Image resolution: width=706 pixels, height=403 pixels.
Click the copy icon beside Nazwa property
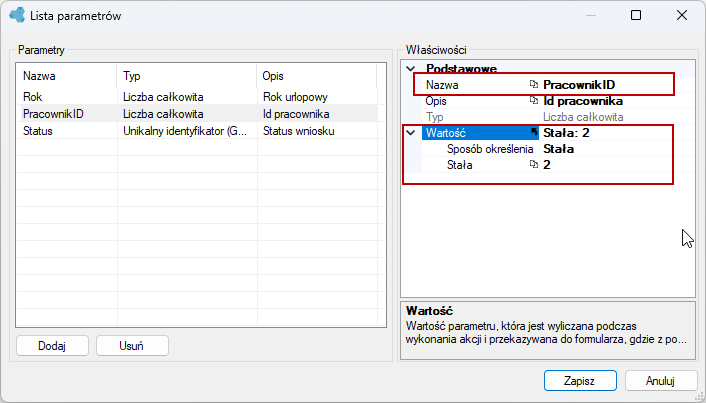point(534,84)
